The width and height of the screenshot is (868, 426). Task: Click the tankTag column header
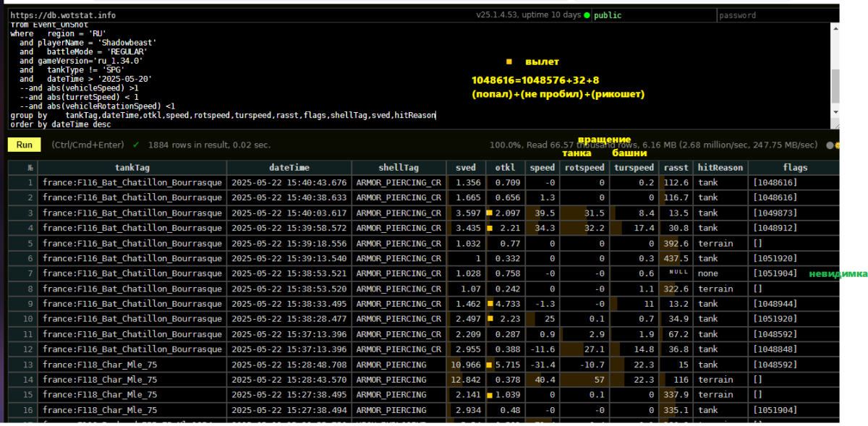pos(132,167)
